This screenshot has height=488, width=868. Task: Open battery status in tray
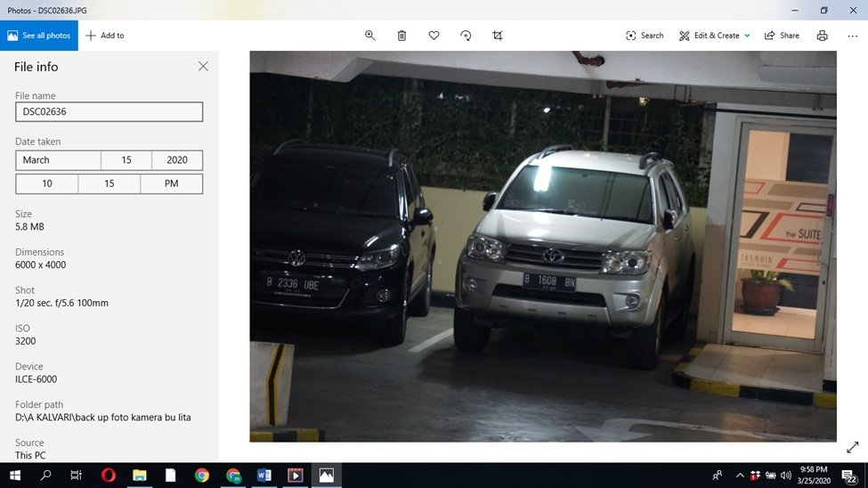(x=771, y=476)
